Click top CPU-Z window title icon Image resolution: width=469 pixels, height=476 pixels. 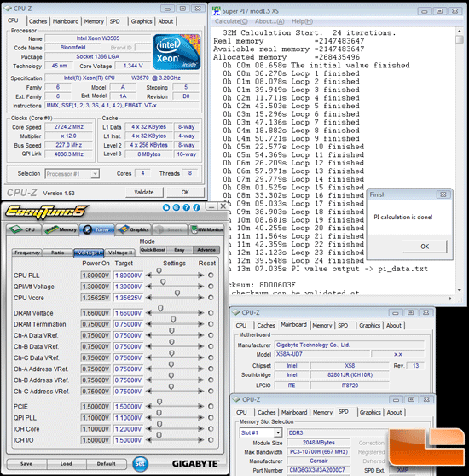pyautogui.click(x=9, y=9)
